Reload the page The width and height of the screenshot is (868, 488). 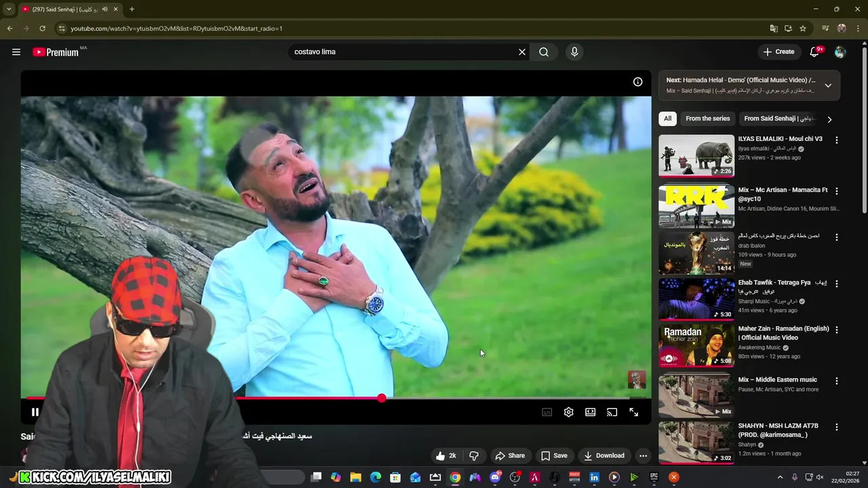(x=42, y=28)
